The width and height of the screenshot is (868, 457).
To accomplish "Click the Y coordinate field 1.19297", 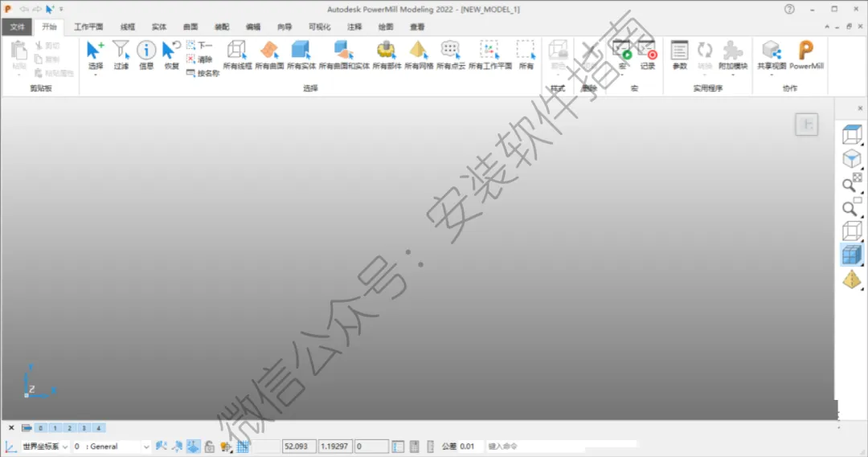I will [335, 446].
